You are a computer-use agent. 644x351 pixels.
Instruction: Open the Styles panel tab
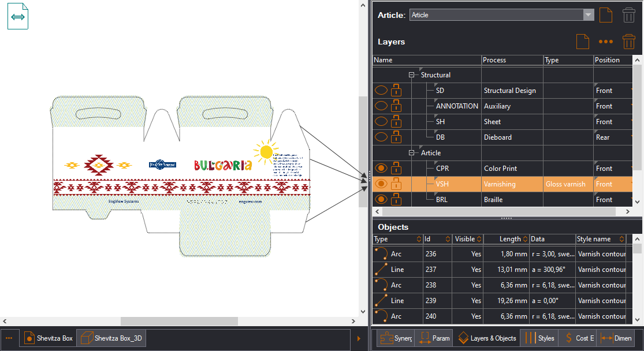point(539,338)
